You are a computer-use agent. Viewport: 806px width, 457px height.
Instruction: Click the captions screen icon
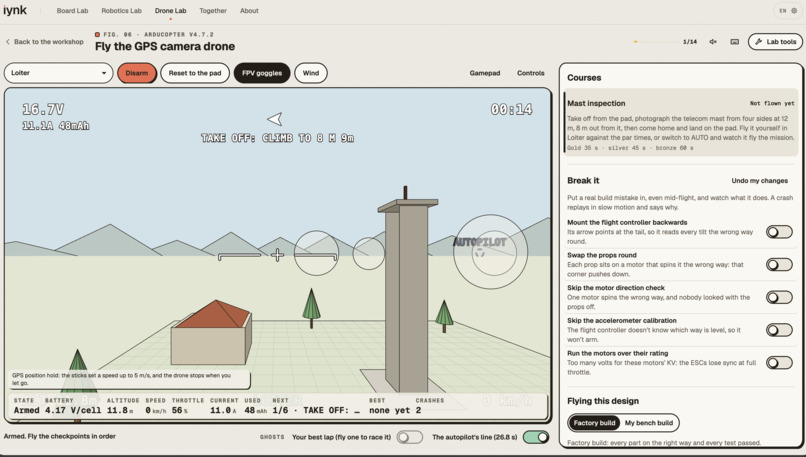tap(735, 42)
